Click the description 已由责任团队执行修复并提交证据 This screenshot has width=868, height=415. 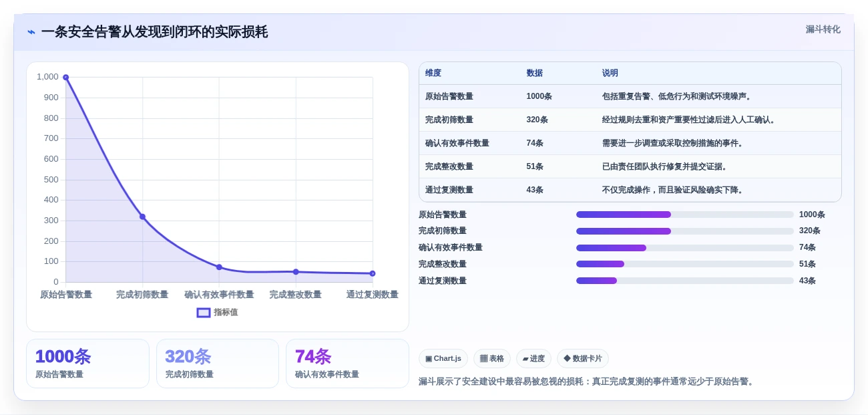[x=666, y=166]
